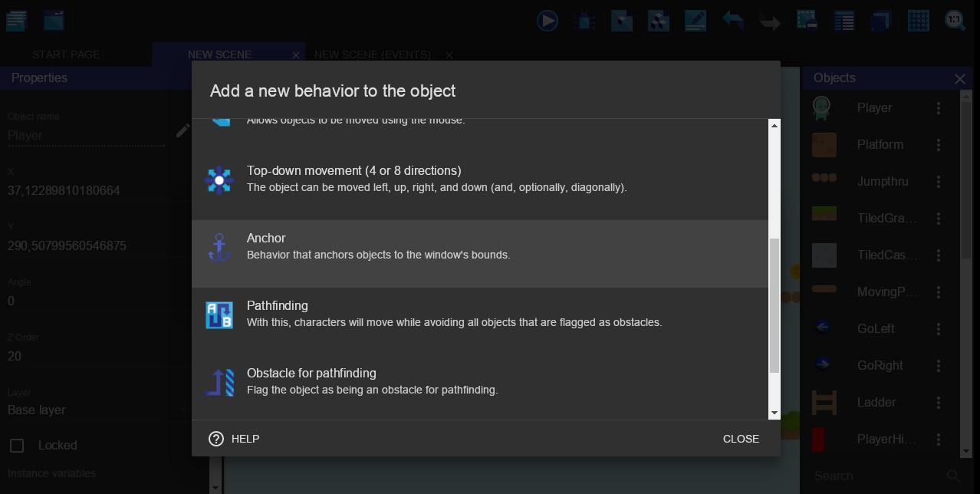Image resolution: width=980 pixels, height=494 pixels.
Task: Toggle the grid toolbar icon
Action: [919, 21]
